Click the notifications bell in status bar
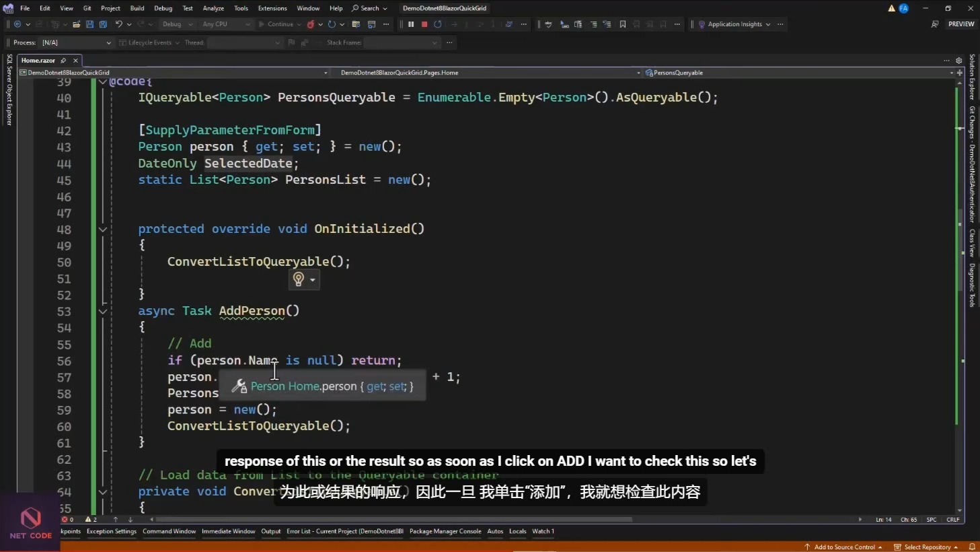Screen dimensions: 980x552 click(x=971, y=547)
